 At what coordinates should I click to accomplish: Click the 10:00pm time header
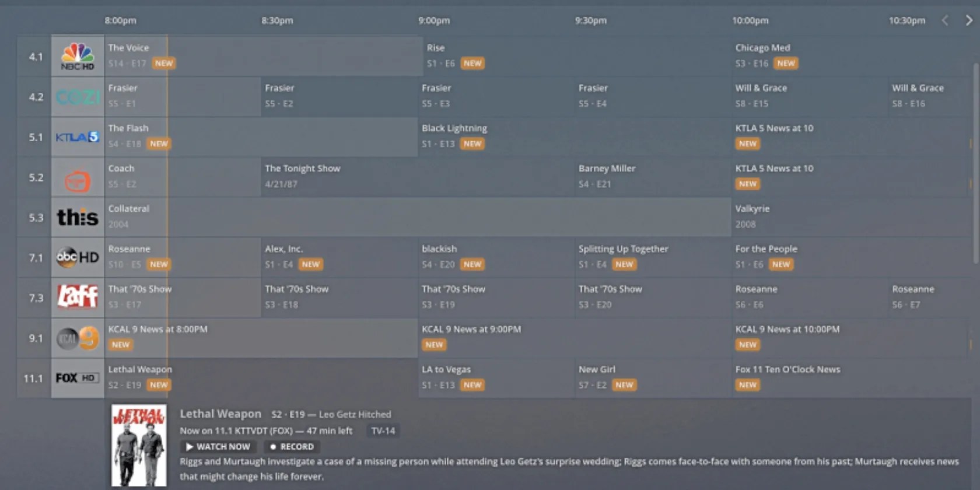[x=750, y=20]
